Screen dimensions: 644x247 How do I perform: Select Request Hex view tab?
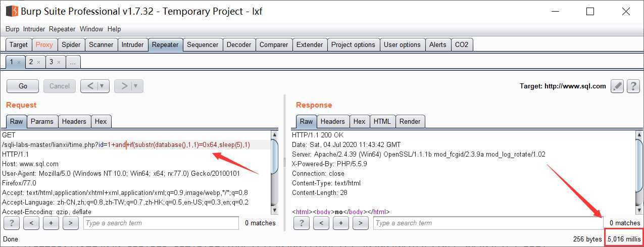(x=101, y=121)
